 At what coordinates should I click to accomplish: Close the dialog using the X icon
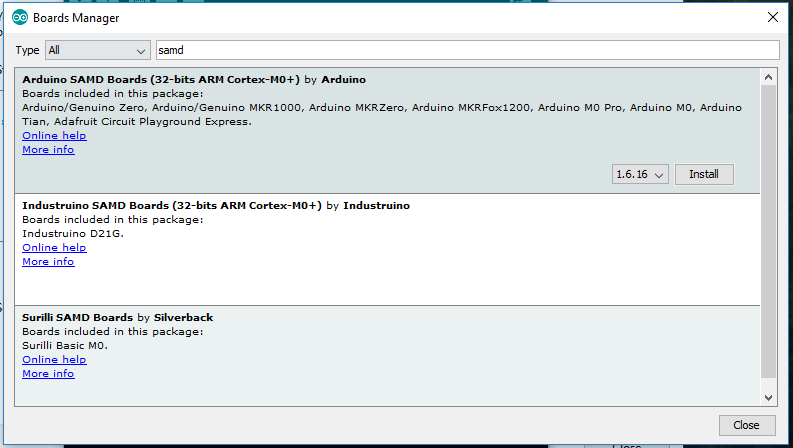772,17
